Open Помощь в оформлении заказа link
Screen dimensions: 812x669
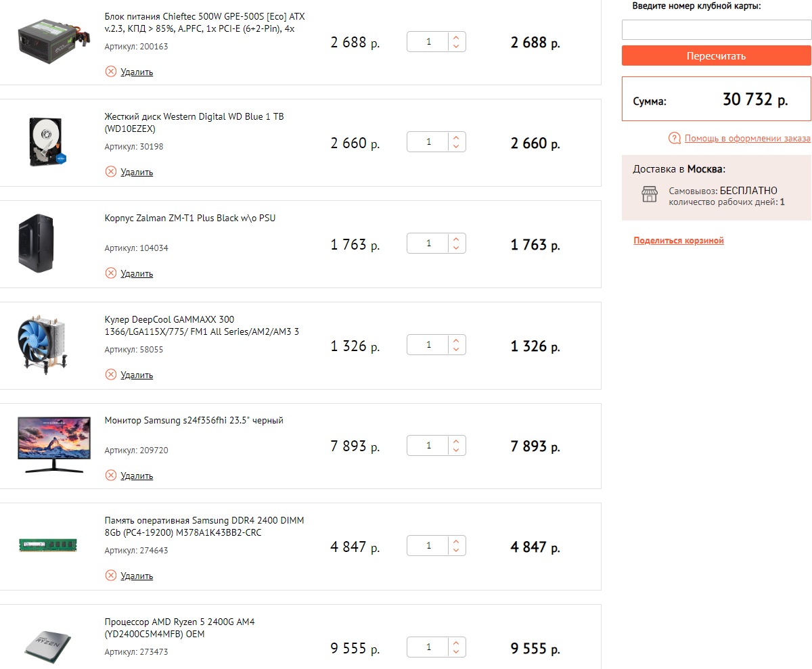[747, 139]
